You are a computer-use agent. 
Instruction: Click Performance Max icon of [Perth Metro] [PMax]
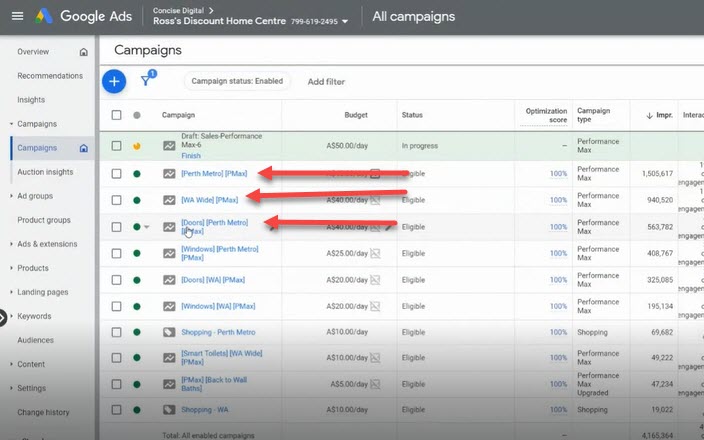click(169, 174)
